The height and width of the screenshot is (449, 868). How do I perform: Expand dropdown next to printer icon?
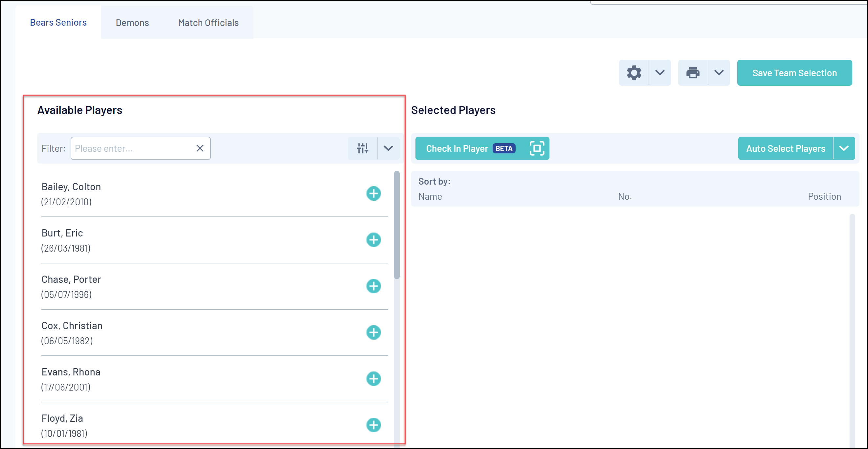pos(719,73)
